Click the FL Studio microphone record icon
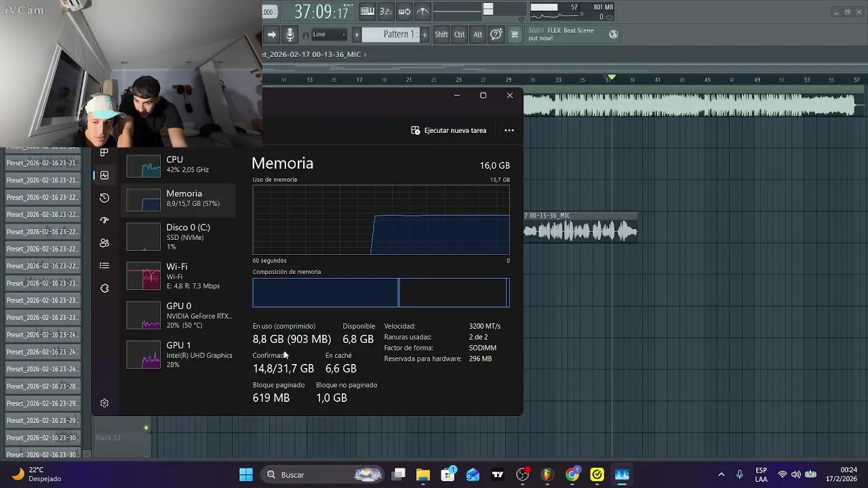Image resolution: width=868 pixels, height=488 pixels. coord(290,35)
